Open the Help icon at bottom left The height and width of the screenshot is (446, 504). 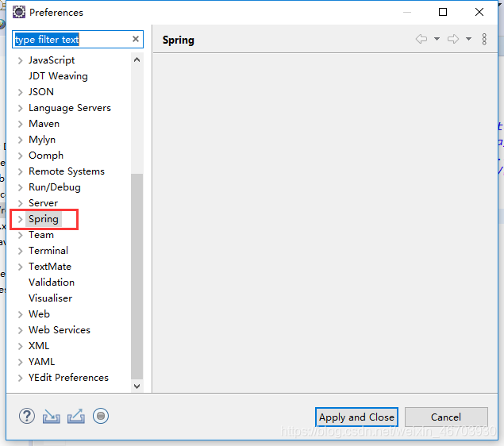[27, 416]
